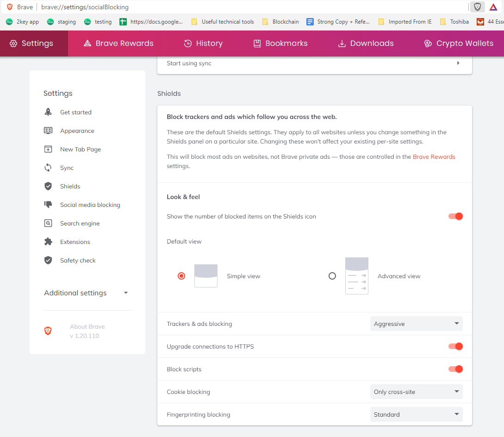Switch to the Bookmarks tab
The image size is (504, 437).
coord(280,44)
